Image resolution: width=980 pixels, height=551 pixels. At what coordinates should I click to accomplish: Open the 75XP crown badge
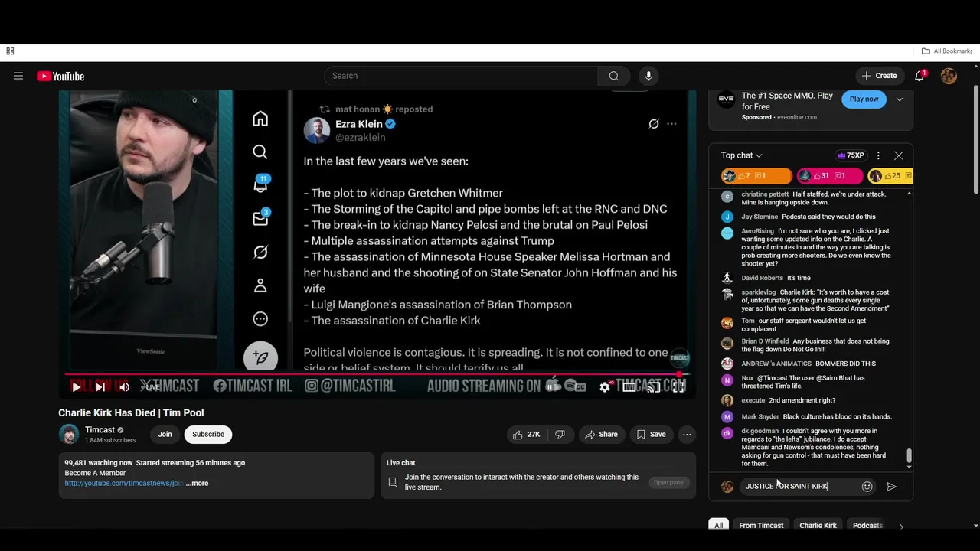point(851,155)
